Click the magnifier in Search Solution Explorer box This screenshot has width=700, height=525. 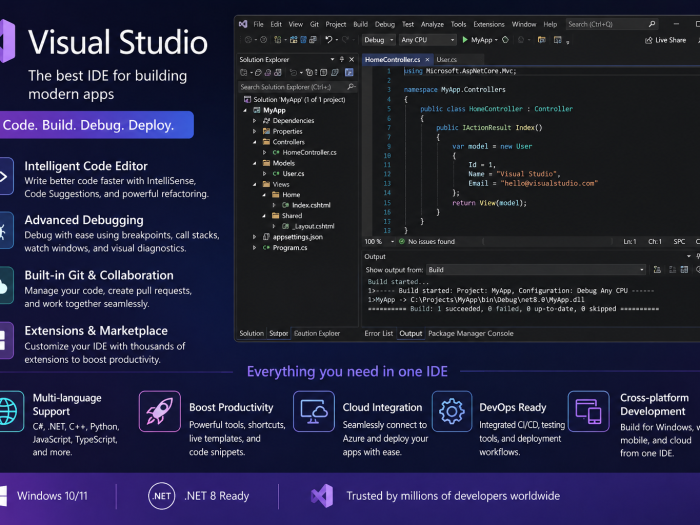coord(351,87)
